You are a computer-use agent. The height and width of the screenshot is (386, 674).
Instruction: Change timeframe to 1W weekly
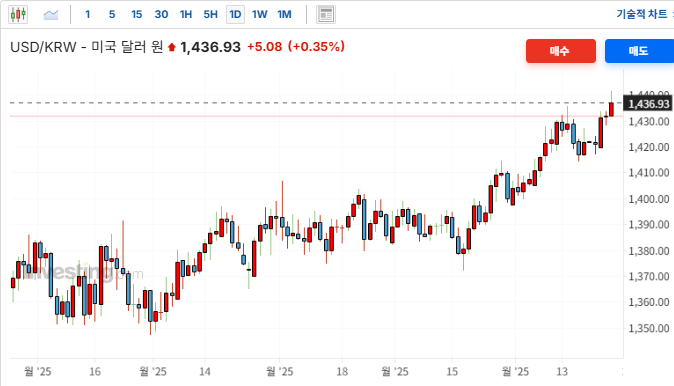pos(260,15)
